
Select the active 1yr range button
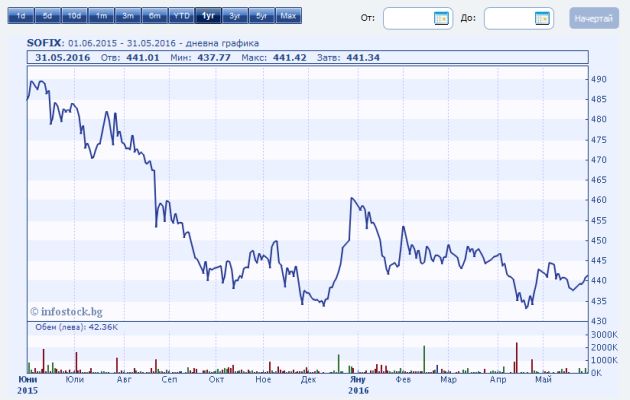pos(208,16)
